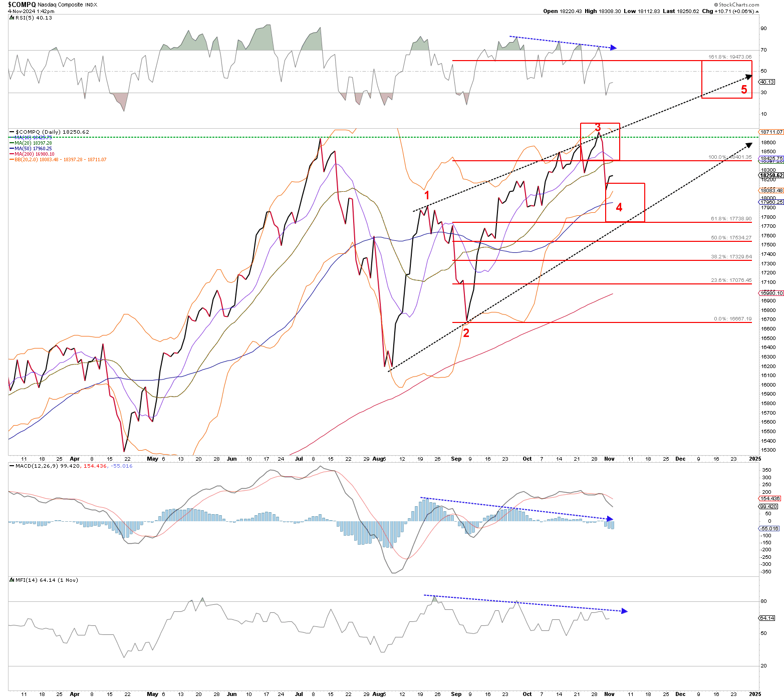Click the 18425.75 price tag on axis
This screenshot has height=699, width=784.
771,159
